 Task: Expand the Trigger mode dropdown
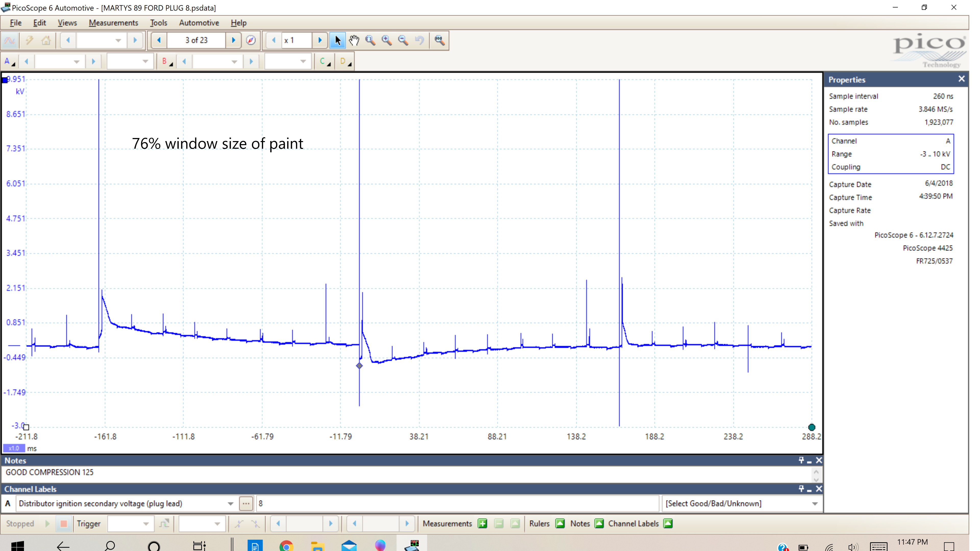click(146, 524)
